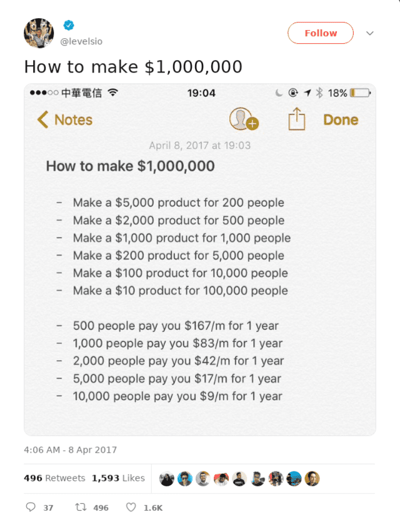The height and width of the screenshot is (532, 400).
Task: Click the Do Not Disturb moon icon
Action: coord(279,92)
